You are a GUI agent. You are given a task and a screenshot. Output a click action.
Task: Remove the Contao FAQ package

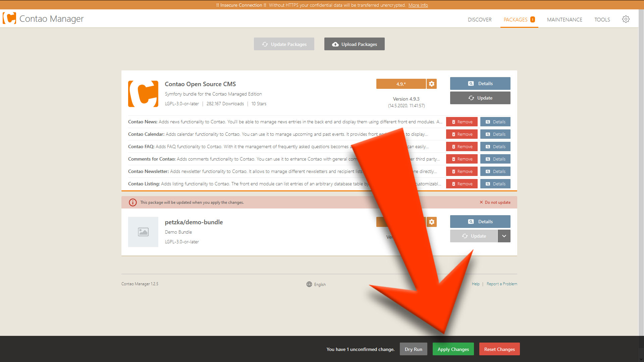coord(462,147)
